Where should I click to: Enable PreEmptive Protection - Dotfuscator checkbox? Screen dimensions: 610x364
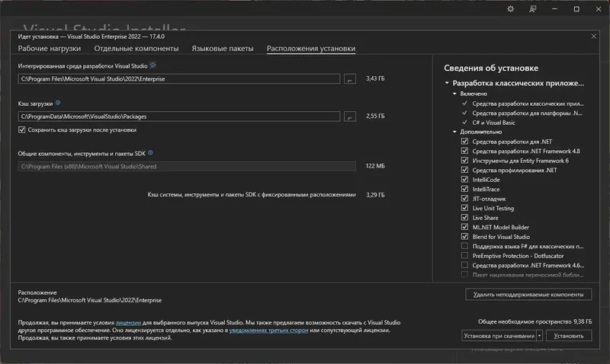tap(465, 256)
